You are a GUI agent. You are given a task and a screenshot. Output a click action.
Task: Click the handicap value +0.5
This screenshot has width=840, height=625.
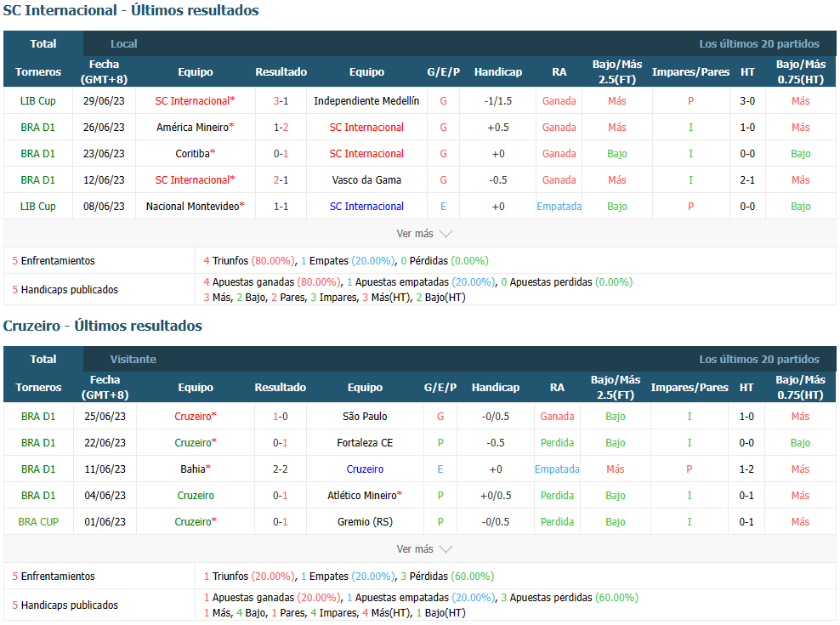[x=497, y=127]
